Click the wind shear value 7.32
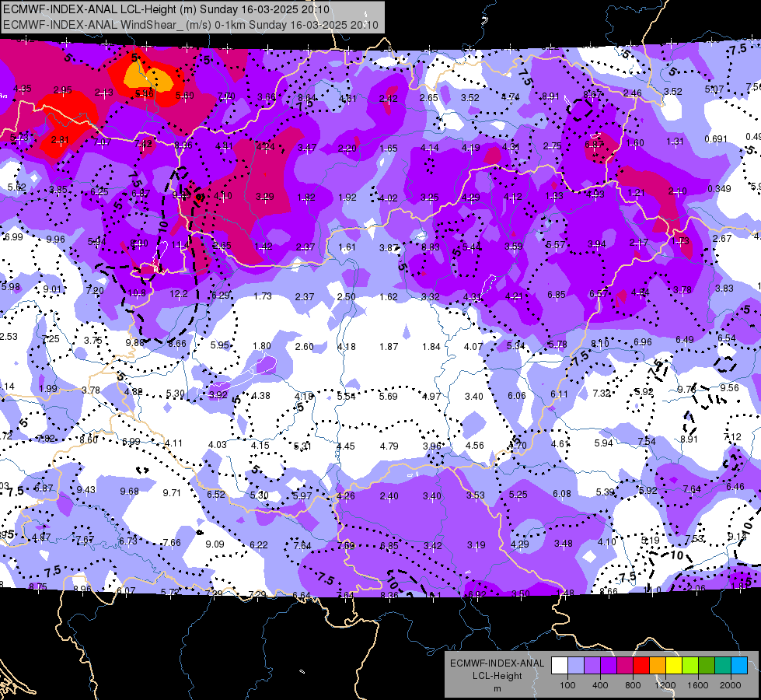Image resolution: width=761 pixels, height=700 pixels. point(602,393)
